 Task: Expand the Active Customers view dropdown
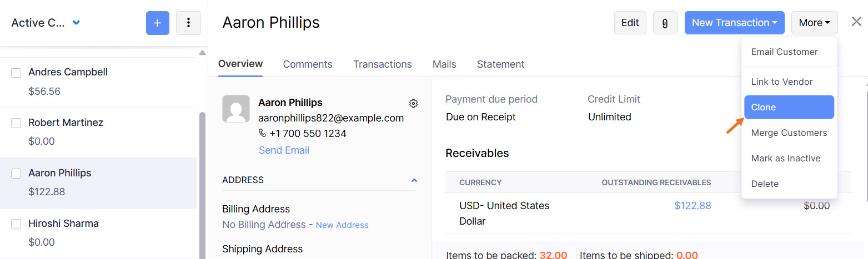tap(77, 23)
